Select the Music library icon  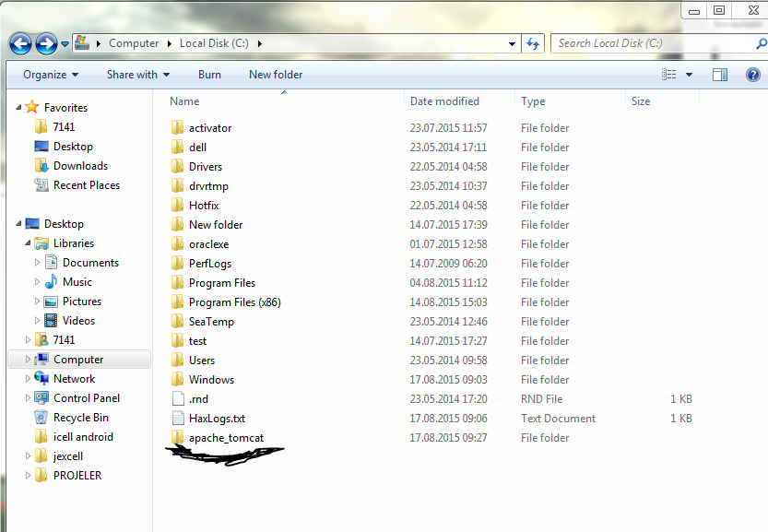pos(51,282)
